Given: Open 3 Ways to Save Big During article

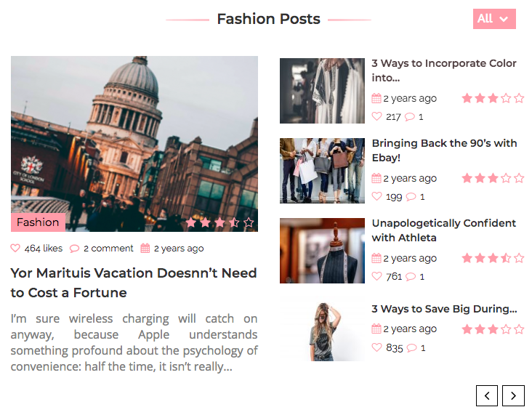Looking at the screenshot, I should coord(444,309).
